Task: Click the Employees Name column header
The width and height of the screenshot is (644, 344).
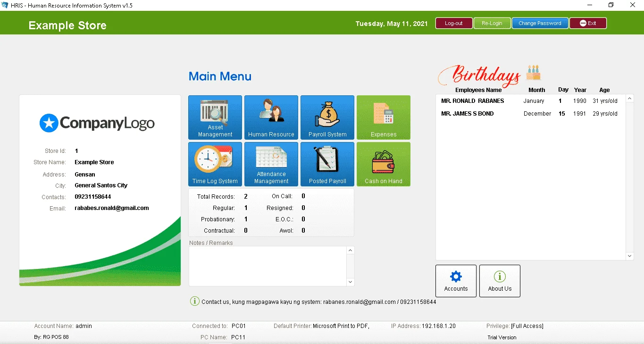Action: point(478,90)
